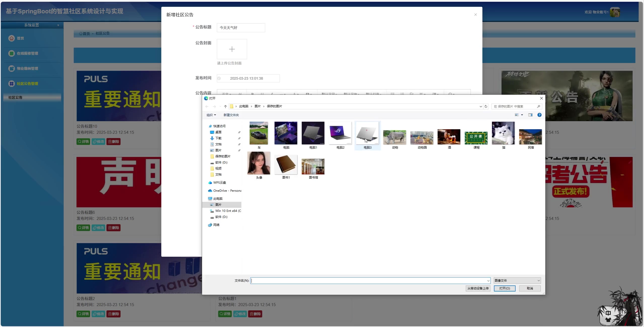Click the change view icon
Viewport: 644px width, 327px height.
coord(516,115)
